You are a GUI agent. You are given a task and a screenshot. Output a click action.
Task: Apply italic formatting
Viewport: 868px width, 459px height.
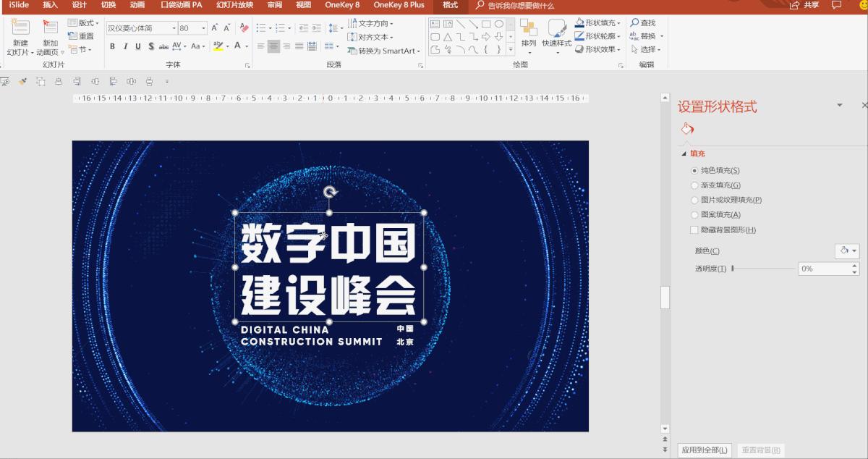124,45
